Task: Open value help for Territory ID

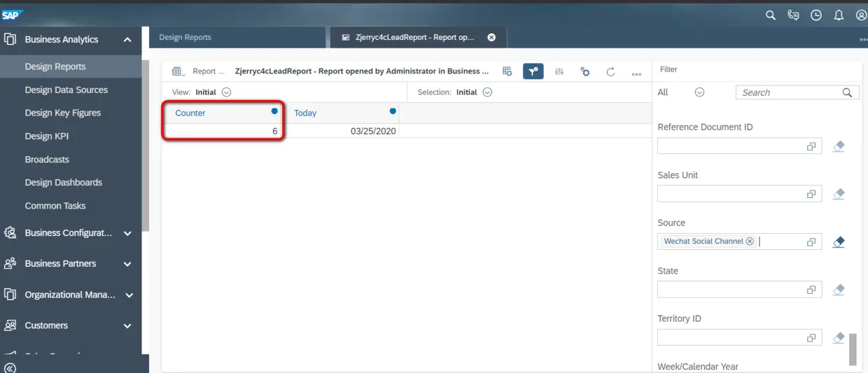Action: [811, 338]
